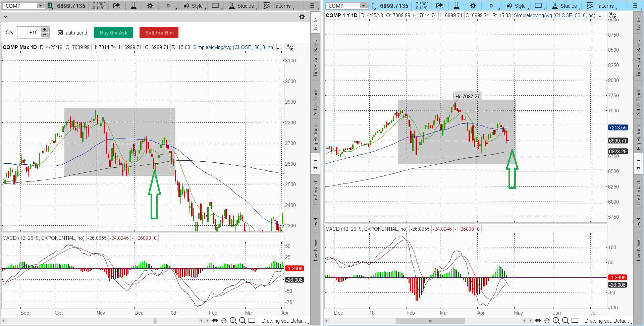Viewport: 644px width, 326px height.
Task: Open the left COMP symbol dropdown
Action: [40, 6]
